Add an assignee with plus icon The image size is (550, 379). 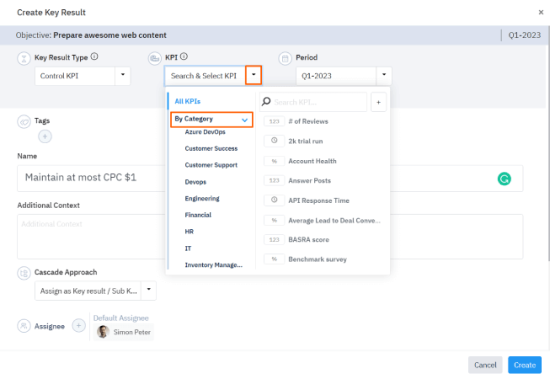point(79,326)
